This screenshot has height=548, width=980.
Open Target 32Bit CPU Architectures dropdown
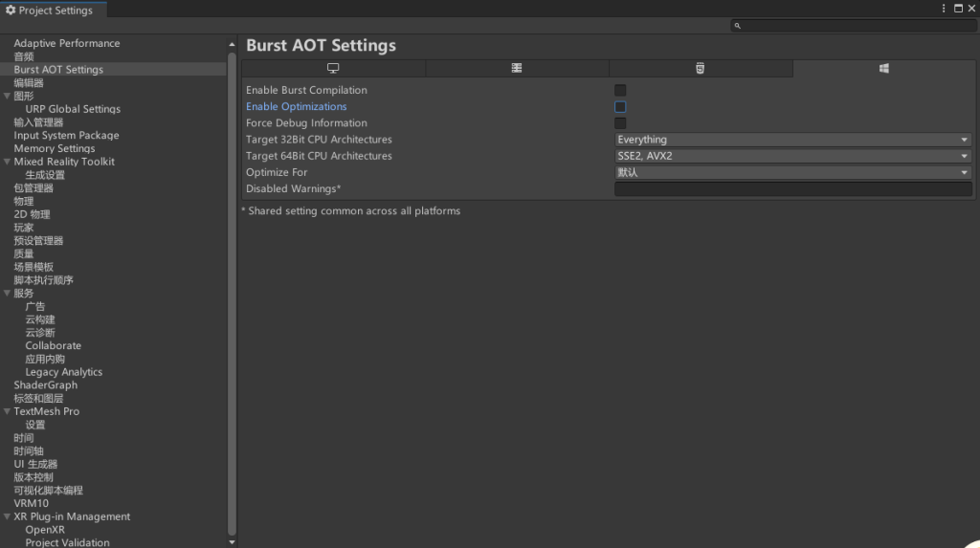click(793, 140)
